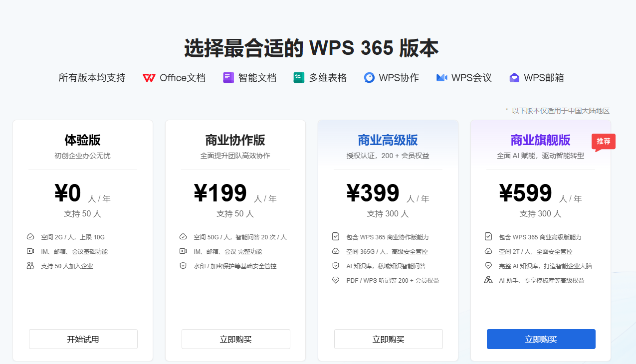This screenshot has width=636, height=364.
Task: Click cloud icon beside 空间 2G / 人
Action: (30, 237)
